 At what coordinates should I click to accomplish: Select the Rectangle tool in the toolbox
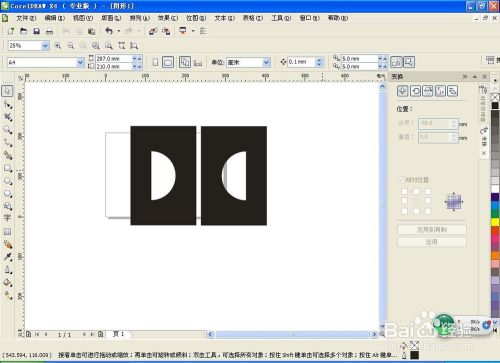click(8, 168)
